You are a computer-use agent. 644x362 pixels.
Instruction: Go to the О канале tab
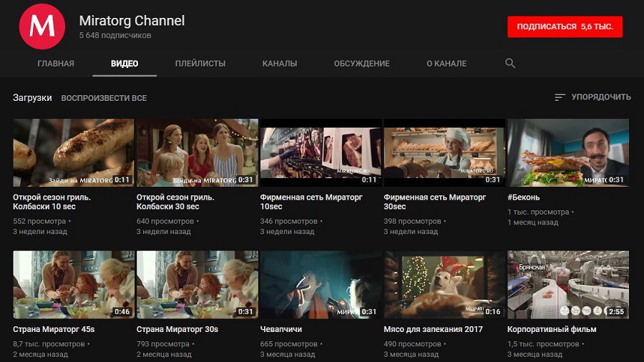(447, 64)
